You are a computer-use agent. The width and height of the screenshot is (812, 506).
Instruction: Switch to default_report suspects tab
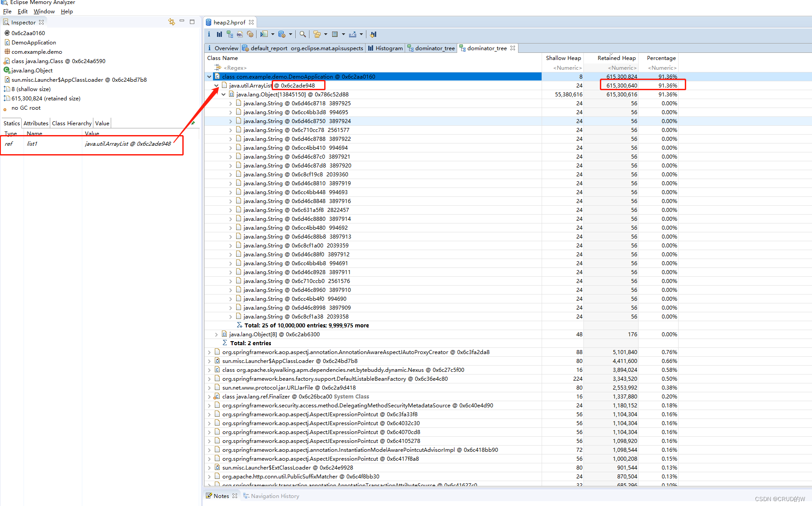click(303, 48)
